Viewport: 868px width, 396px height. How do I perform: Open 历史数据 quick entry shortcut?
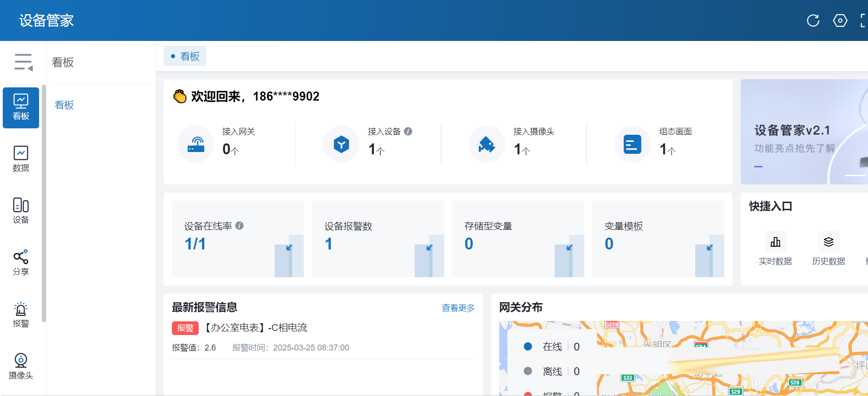coord(828,249)
